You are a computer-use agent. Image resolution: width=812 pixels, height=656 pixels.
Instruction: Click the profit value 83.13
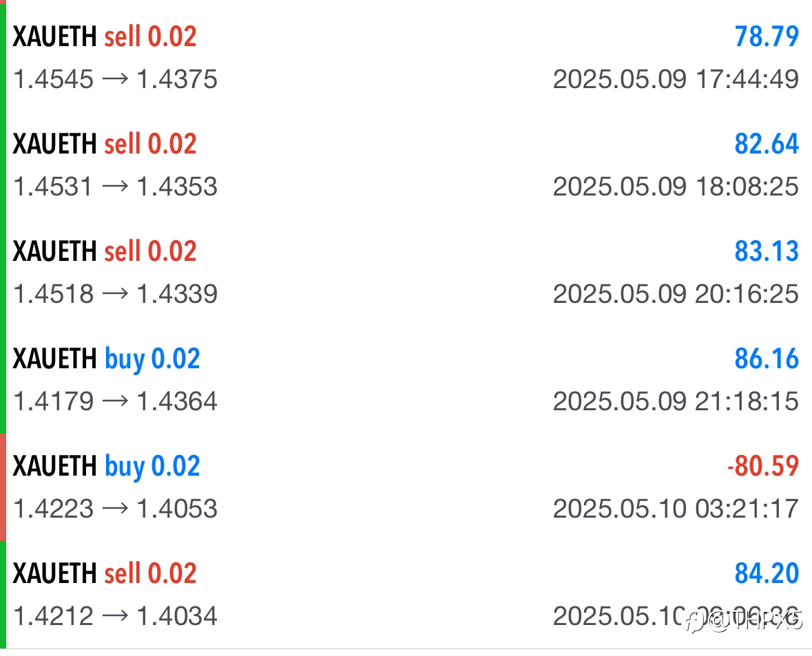(767, 251)
